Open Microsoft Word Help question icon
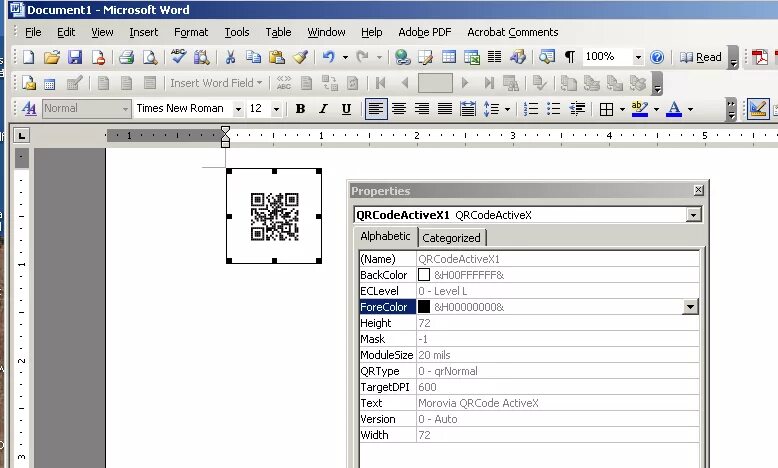This screenshot has height=468, width=778. (656, 58)
